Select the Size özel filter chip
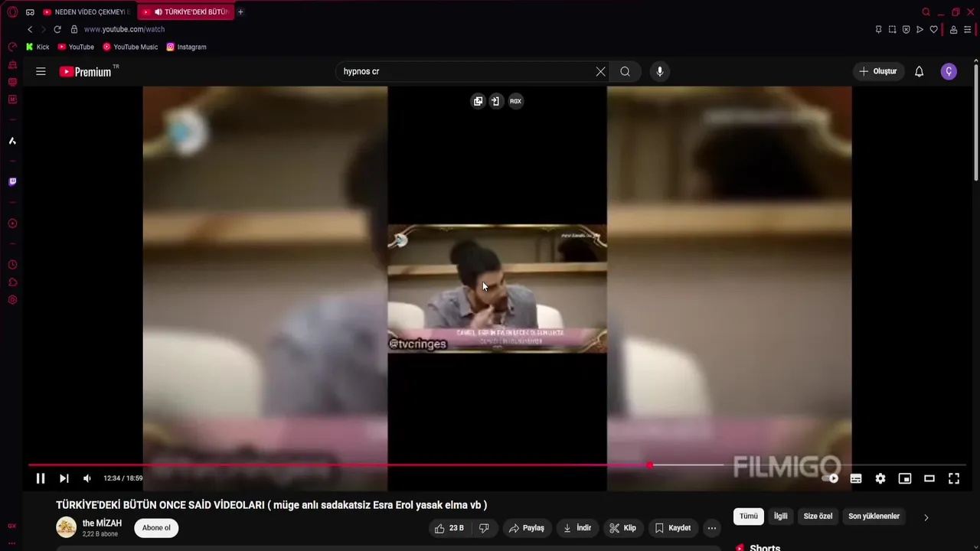 coord(818,517)
